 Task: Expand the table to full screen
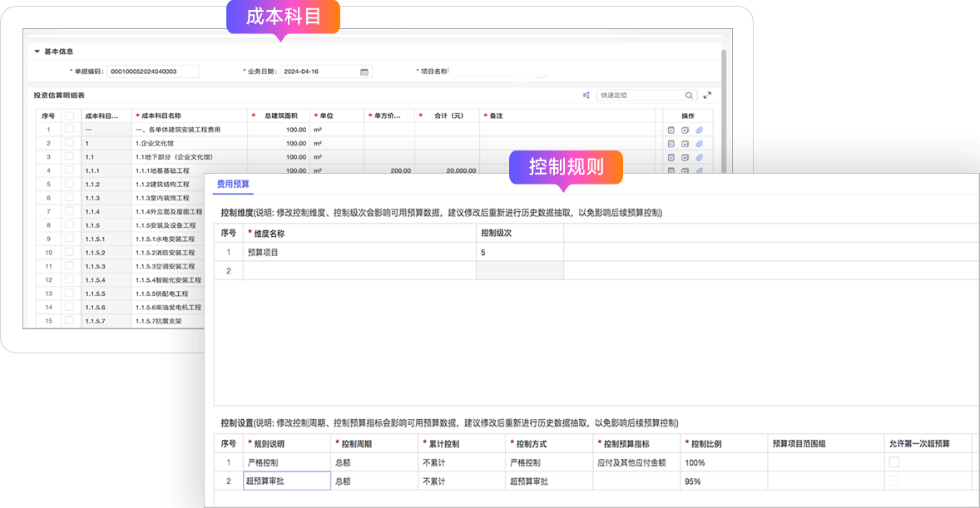pos(707,96)
